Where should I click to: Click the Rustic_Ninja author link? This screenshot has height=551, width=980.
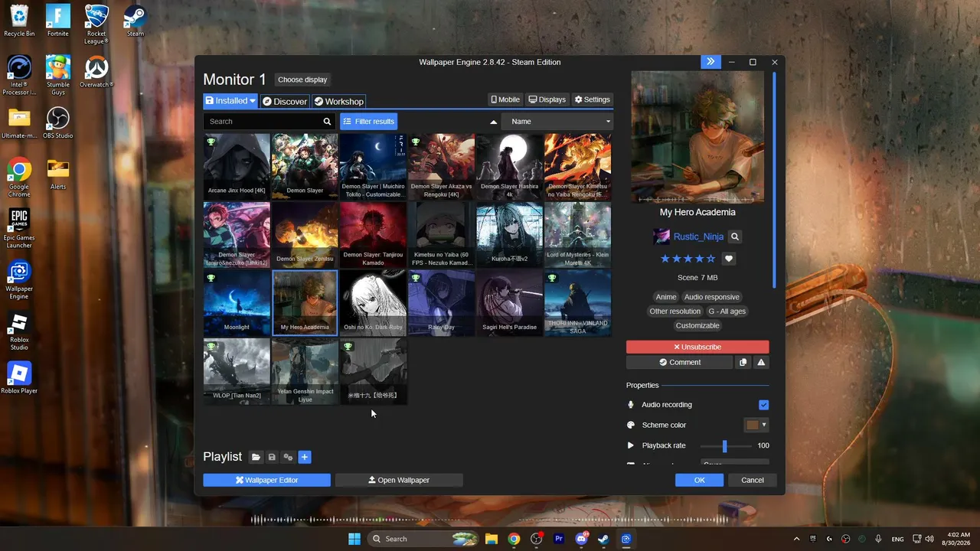(x=698, y=236)
